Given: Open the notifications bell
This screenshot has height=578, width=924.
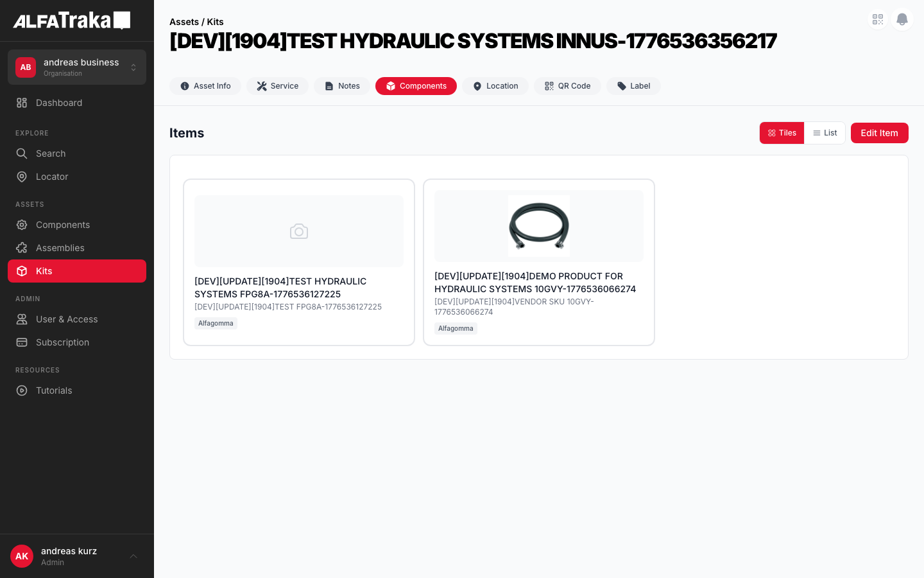Looking at the screenshot, I should click(x=902, y=19).
